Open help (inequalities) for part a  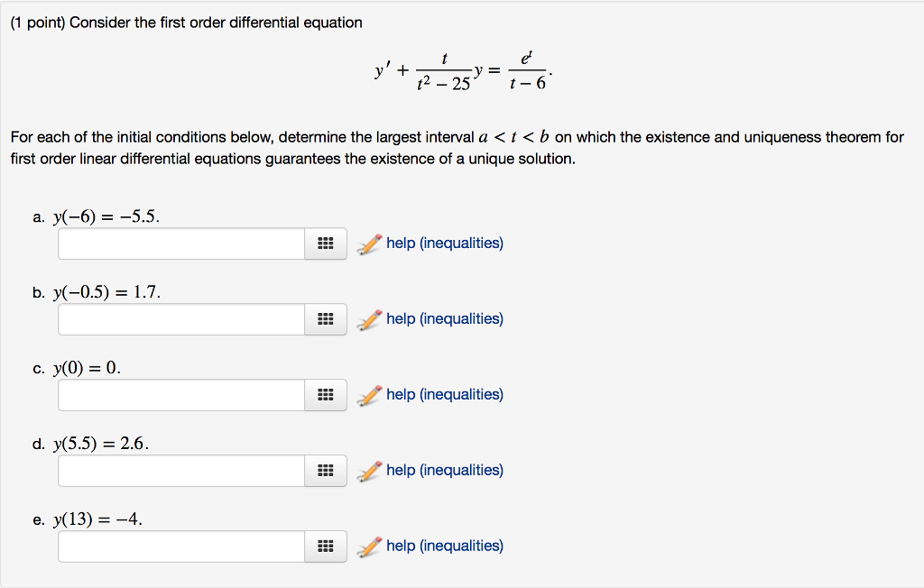[445, 243]
